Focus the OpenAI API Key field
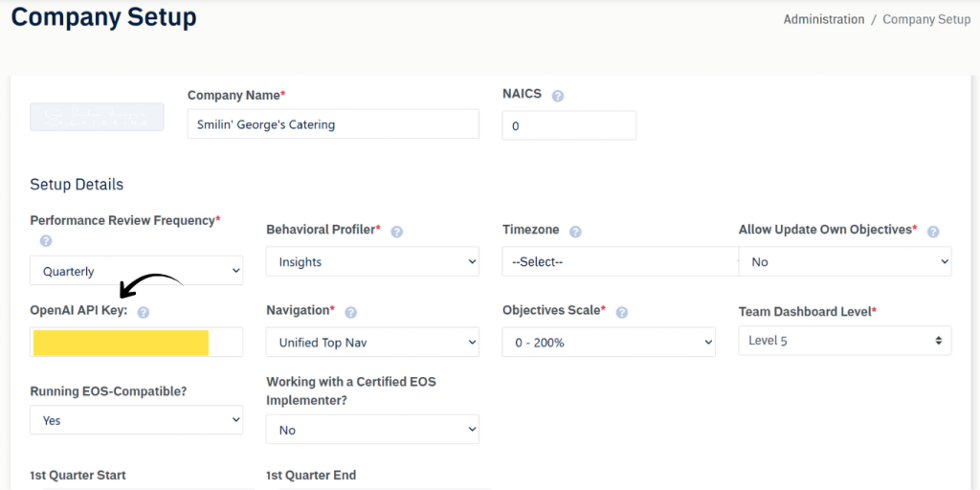 136,343
